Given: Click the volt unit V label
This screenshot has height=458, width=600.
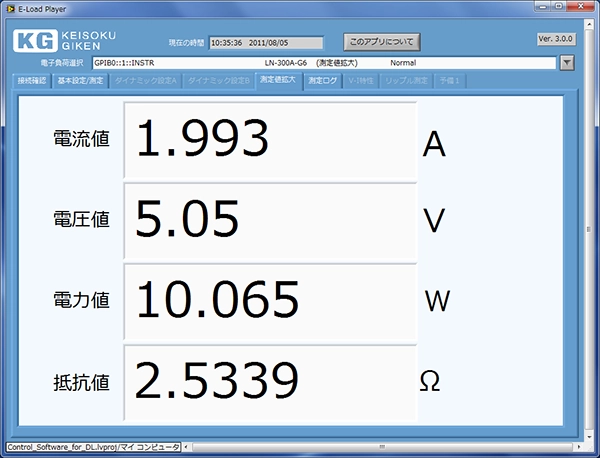Looking at the screenshot, I should click(x=434, y=220).
